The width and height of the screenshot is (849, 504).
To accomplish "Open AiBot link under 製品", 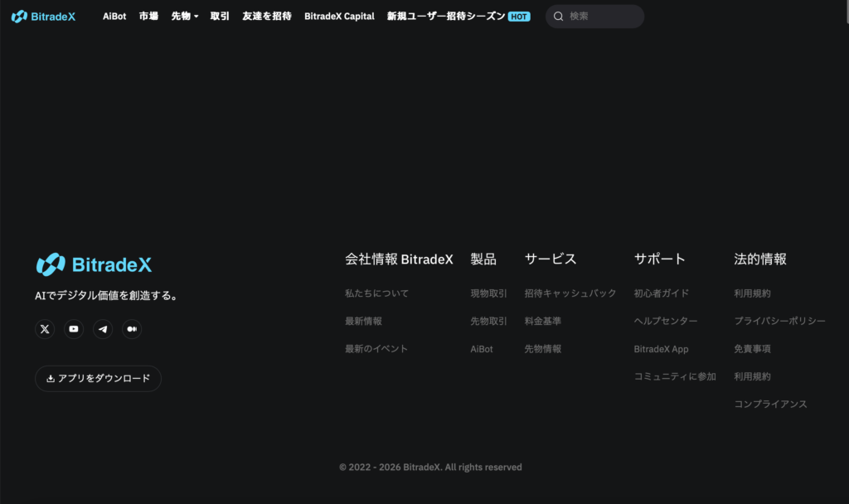I will tap(482, 349).
